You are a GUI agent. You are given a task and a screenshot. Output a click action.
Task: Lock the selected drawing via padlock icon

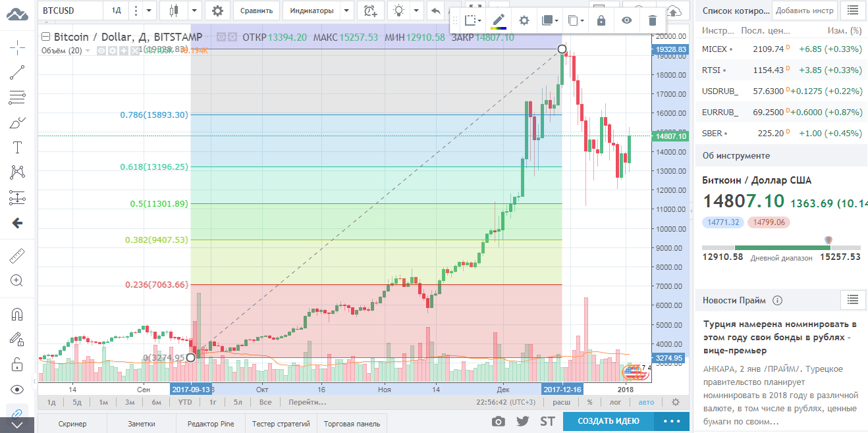601,20
